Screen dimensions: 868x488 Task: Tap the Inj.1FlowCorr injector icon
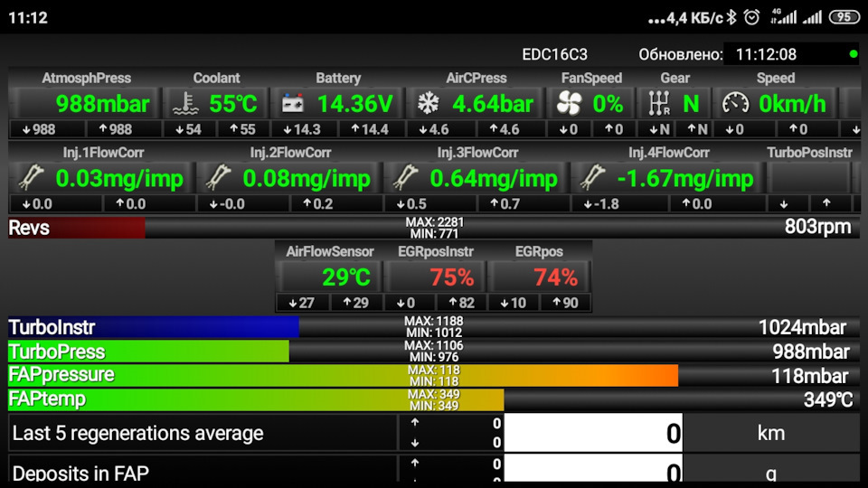31,178
